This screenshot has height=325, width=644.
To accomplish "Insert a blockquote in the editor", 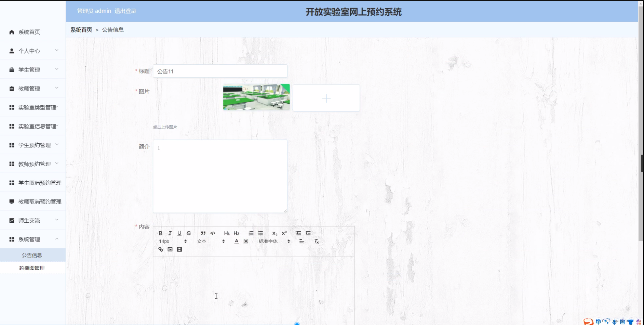I will tap(203, 233).
